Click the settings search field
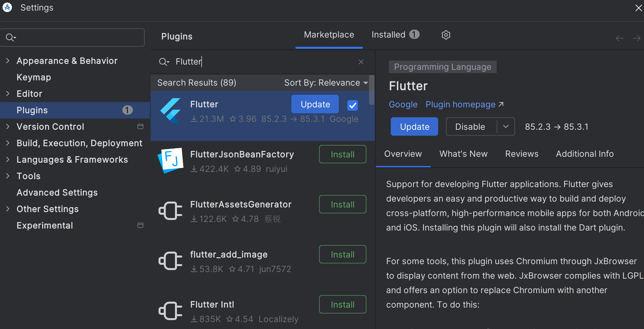The width and height of the screenshot is (644, 329). [72, 38]
